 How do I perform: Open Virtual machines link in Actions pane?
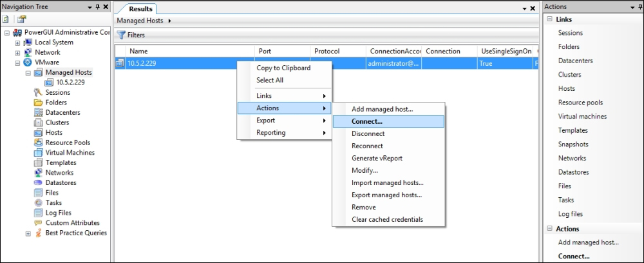582,116
